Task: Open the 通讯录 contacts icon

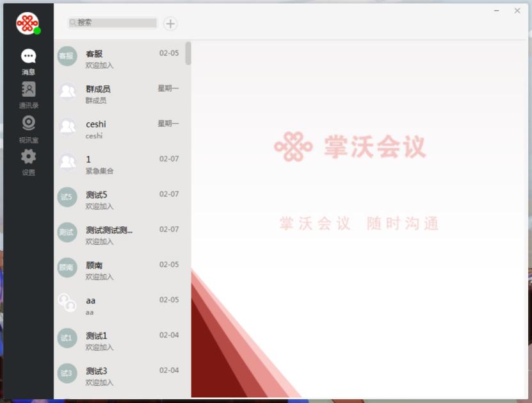Action: pyautogui.click(x=28, y=94)
